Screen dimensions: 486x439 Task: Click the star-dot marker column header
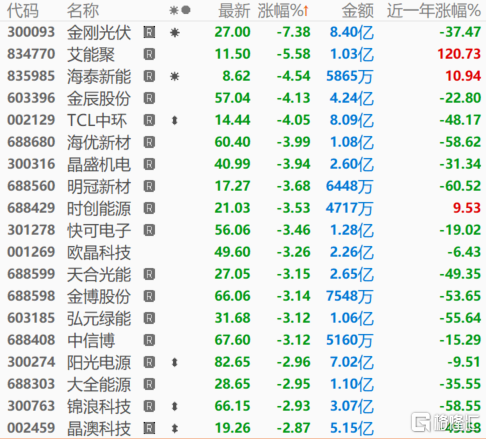[180, 11]
